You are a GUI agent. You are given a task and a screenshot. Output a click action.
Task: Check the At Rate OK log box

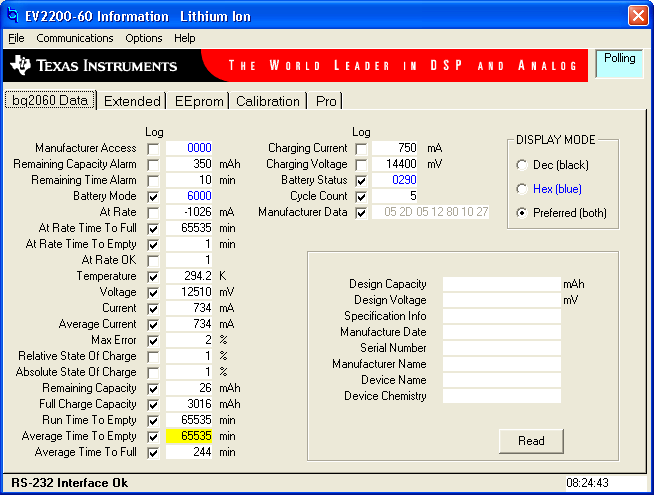pyautogui.click(x=153, y=261)
